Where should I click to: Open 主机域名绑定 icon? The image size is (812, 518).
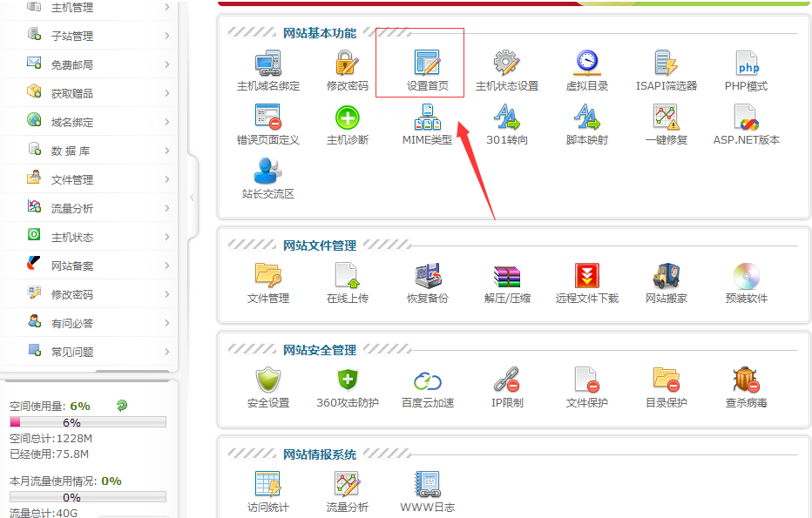pyautogui.click(x=267, y=63)
